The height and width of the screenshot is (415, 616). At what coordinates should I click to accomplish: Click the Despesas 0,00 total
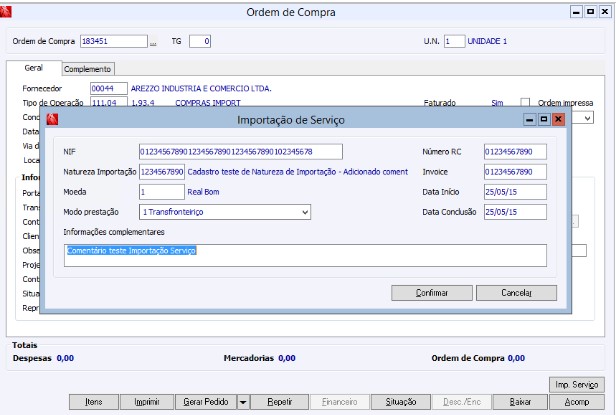43,358
